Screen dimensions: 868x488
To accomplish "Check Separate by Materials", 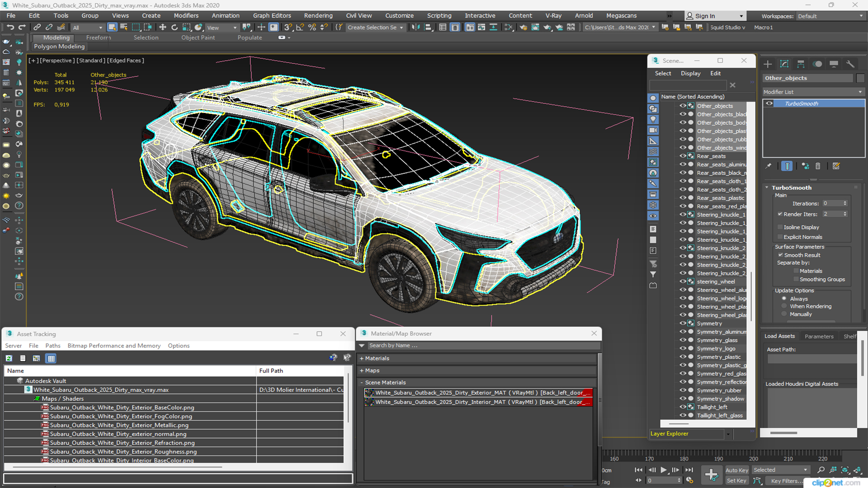I will point(796,271).
